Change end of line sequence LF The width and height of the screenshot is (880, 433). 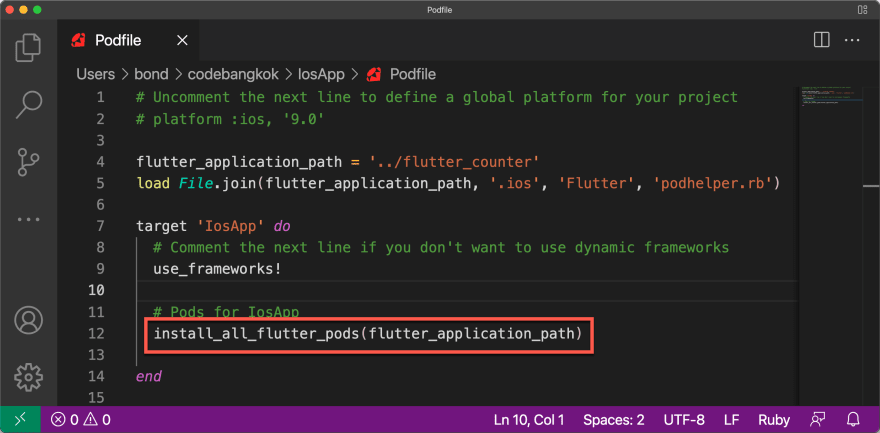click(x=731, y=420)
